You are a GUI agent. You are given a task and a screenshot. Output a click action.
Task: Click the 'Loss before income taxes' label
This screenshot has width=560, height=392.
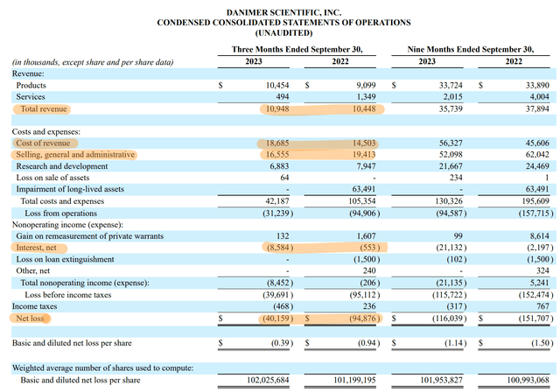click(68, 295)
